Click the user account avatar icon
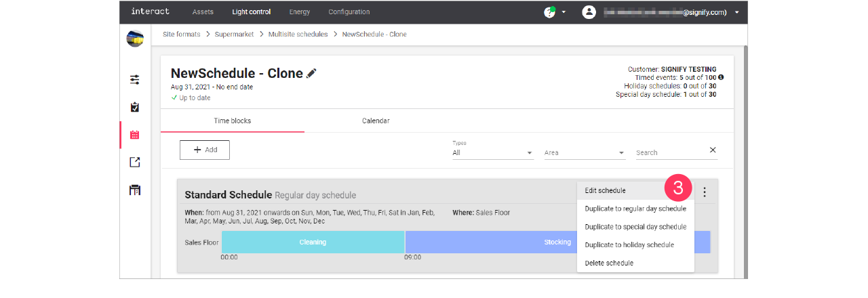Viewport: 868px width, 298px height. coord(589,12)
